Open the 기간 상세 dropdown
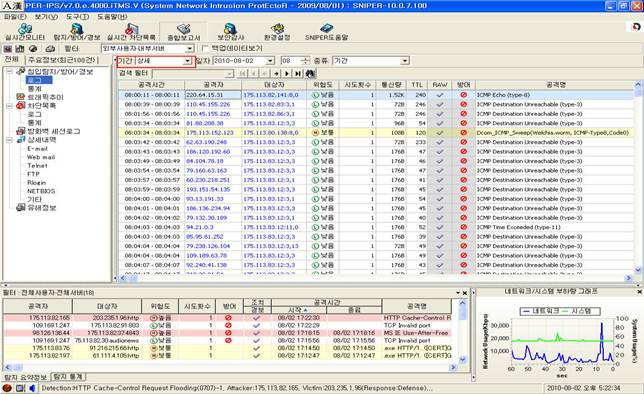 (x=188, y=61)
